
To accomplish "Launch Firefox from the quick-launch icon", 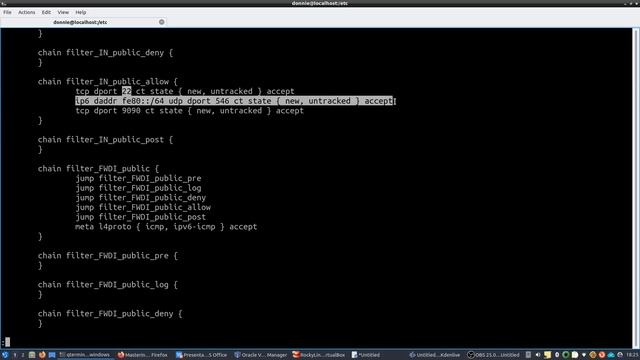I will [x=42, y=355].
